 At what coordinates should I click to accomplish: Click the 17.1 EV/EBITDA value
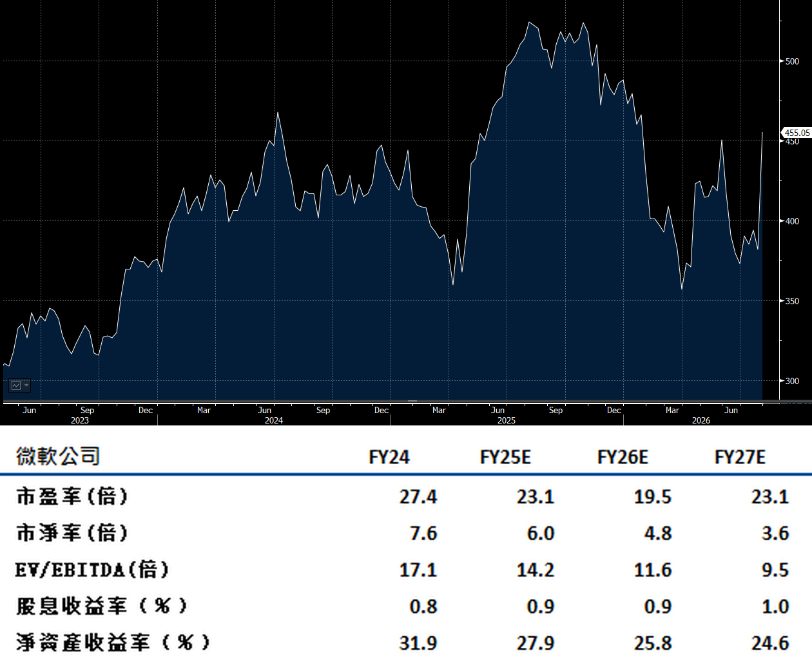click(x=418, y=570)
